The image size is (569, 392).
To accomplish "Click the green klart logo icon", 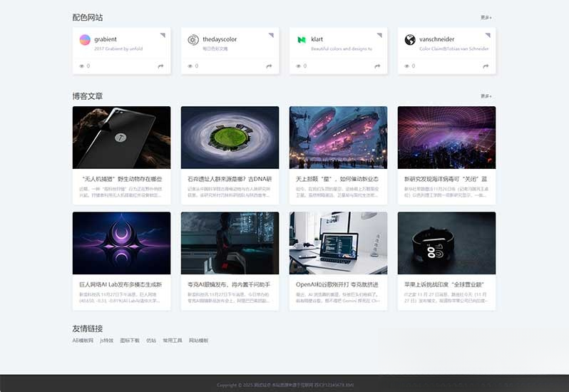I will point(302,40).
